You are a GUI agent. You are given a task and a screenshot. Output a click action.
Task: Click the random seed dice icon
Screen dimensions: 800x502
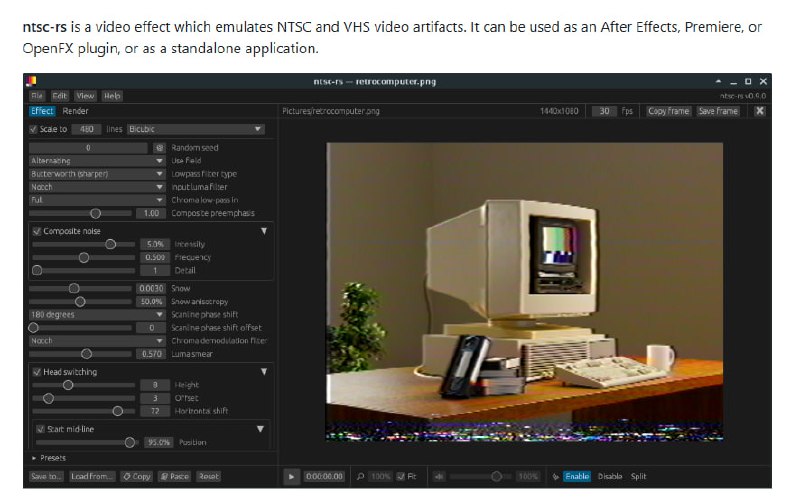(x=158, y=148)
